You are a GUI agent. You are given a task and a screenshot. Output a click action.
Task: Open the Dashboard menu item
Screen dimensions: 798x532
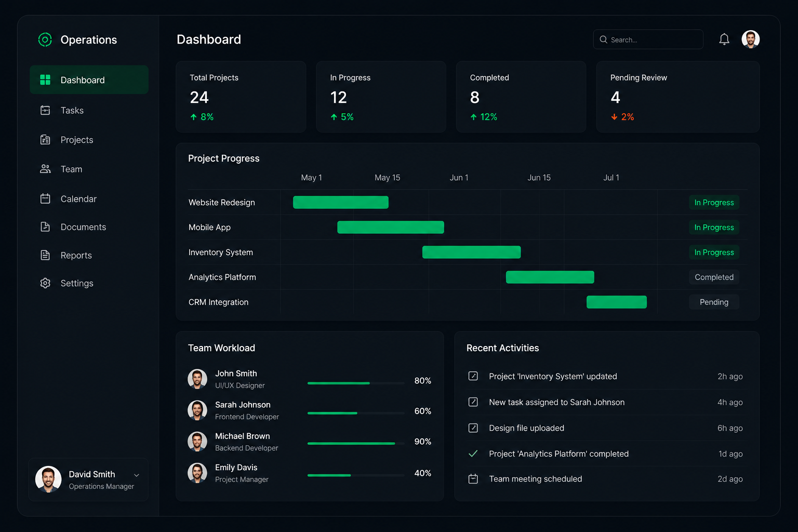[x=89, y=79]
